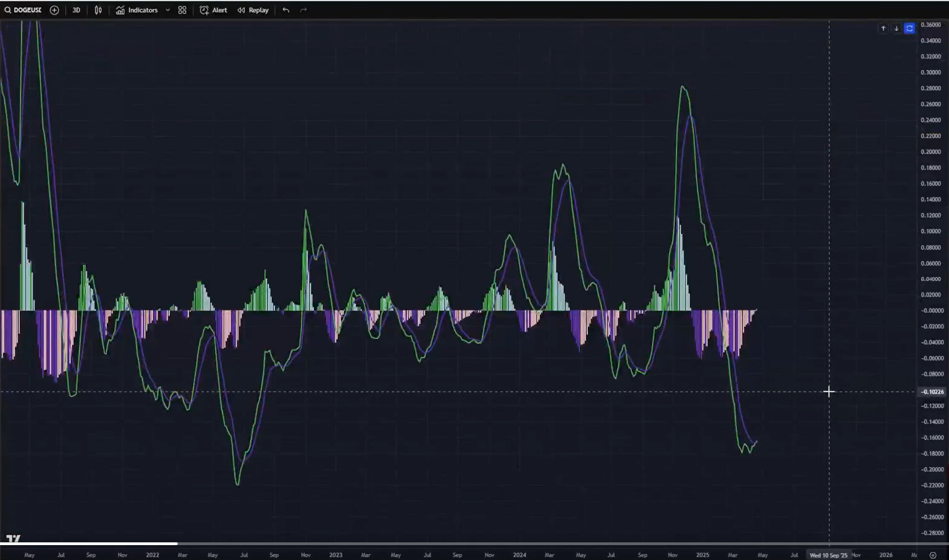The width and height of the screenshot is (949, 560).
Task: Select the Wed 10 Sep '25 date label
Action: (828, 555)
